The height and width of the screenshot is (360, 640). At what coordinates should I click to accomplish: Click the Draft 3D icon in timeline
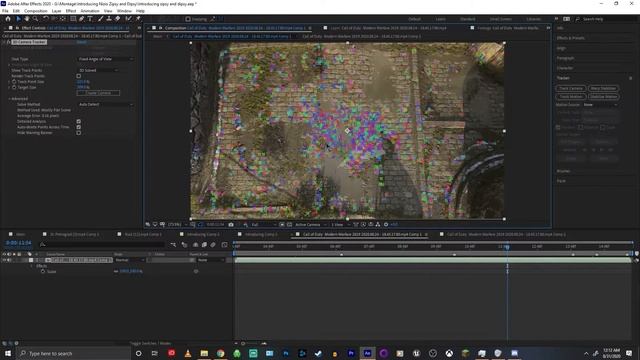184,244
